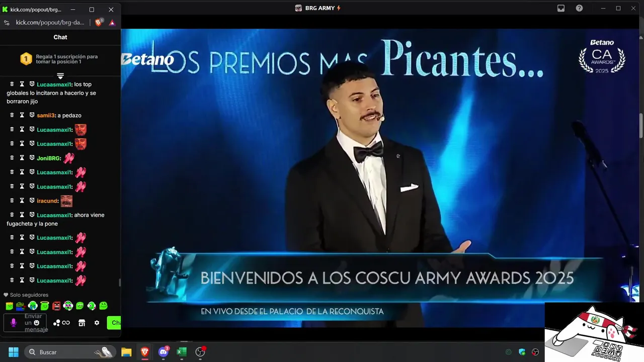
Task: Click the 'Regala 1 suscripción' banner text
Action: pos(67,59)
